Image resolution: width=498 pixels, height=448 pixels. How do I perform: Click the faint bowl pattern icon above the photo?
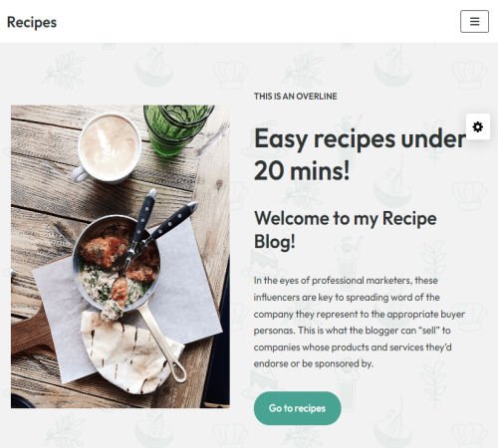(x=153, y=68)
